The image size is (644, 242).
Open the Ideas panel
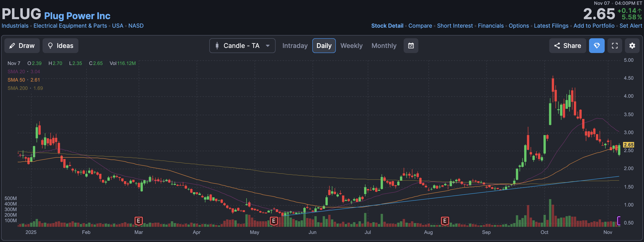[x=60, y=46]
